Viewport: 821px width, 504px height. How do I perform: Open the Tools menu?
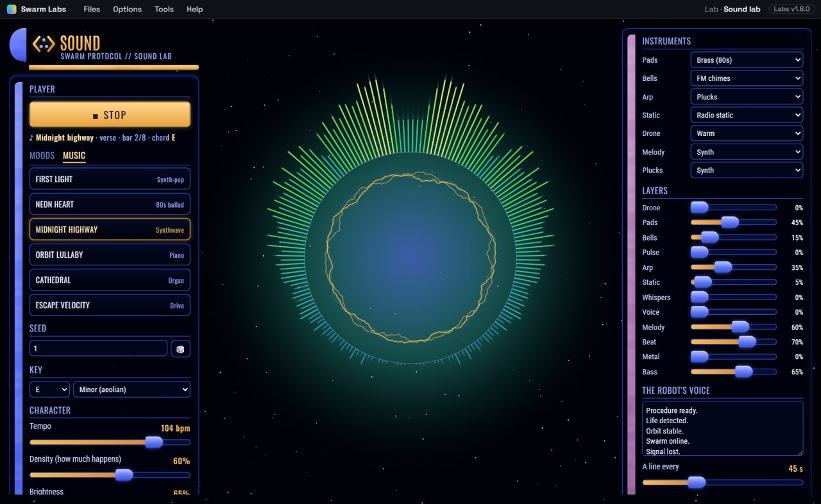[164, 9]
